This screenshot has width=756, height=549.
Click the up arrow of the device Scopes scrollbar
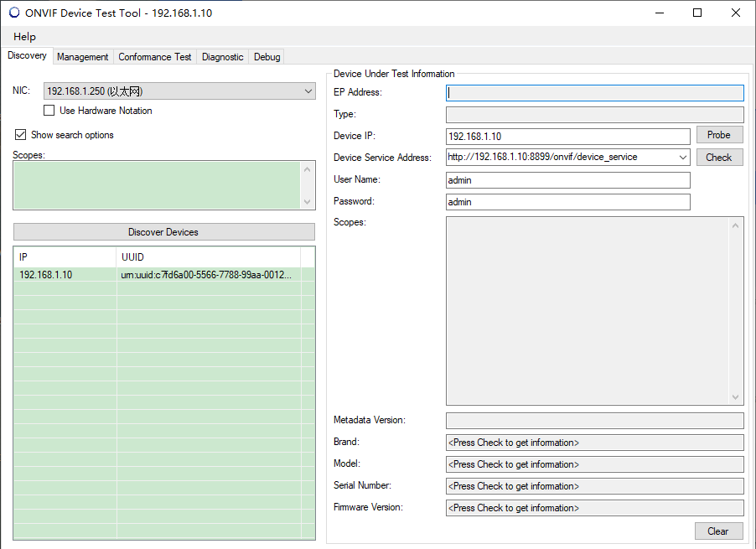735,225
